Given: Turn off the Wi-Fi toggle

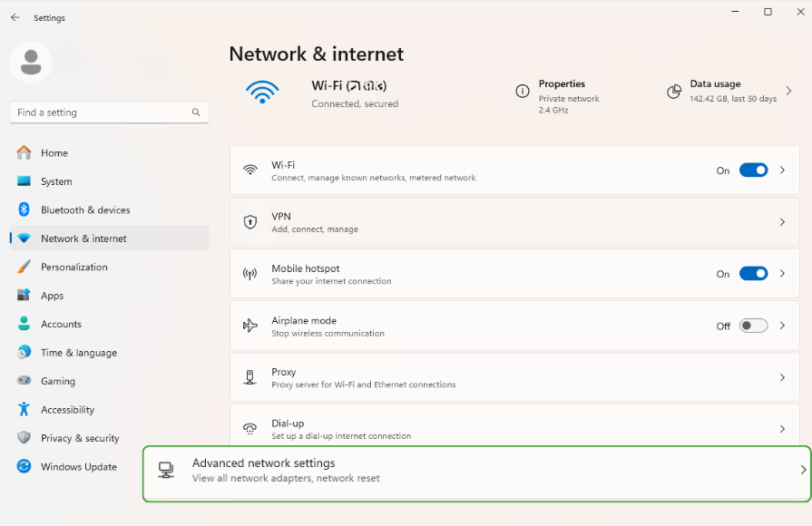Looking at the screenshot, I should pyautogui.click(x=753, y=170).
